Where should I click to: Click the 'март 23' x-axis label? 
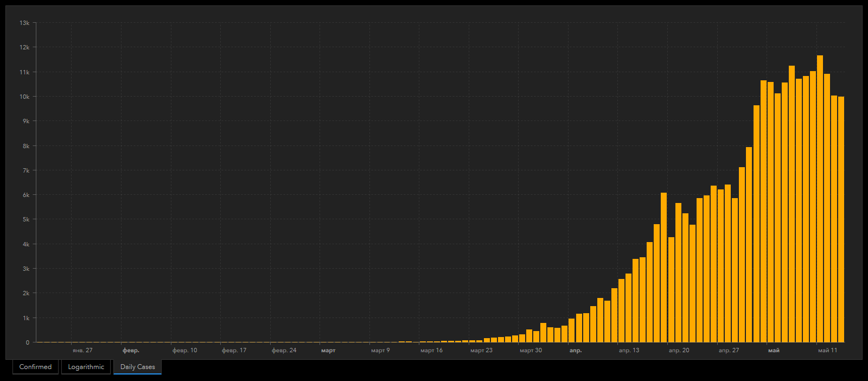coord(481,351)
